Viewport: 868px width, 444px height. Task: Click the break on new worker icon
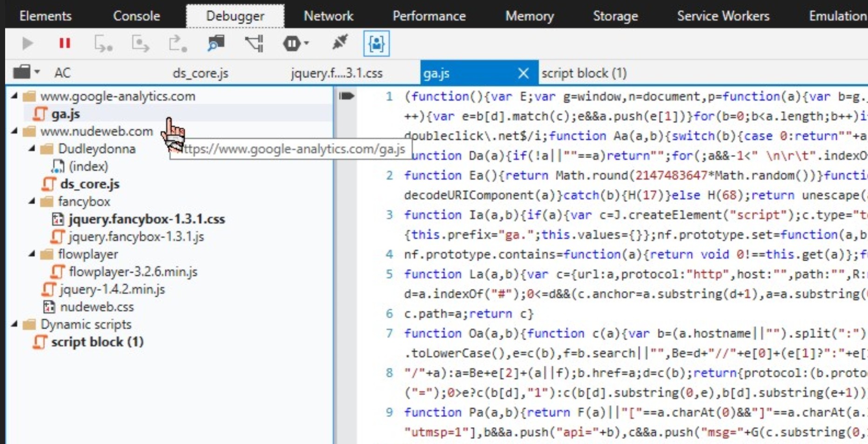point(254,44)
